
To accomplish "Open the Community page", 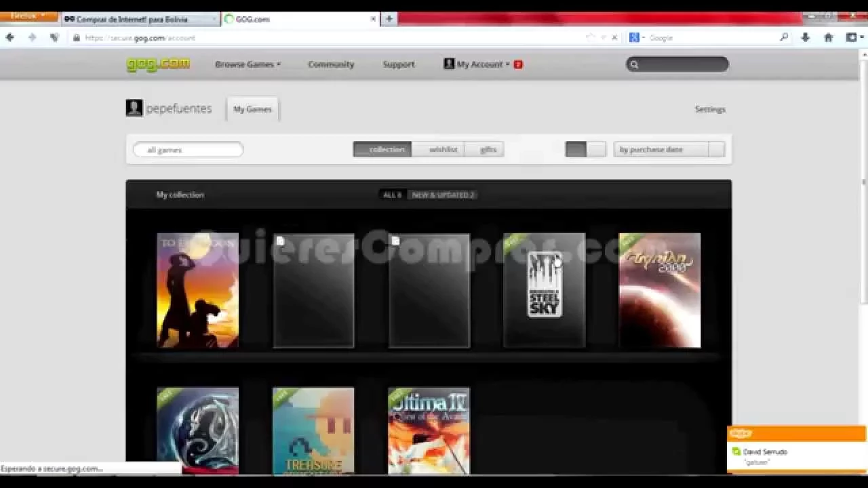I will point(331,64).
